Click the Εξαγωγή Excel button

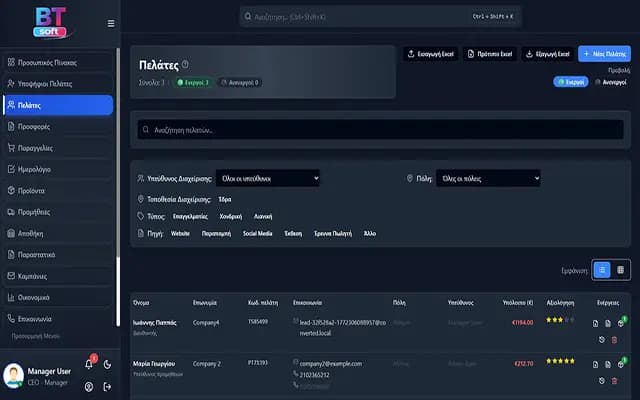click(548, 53)
